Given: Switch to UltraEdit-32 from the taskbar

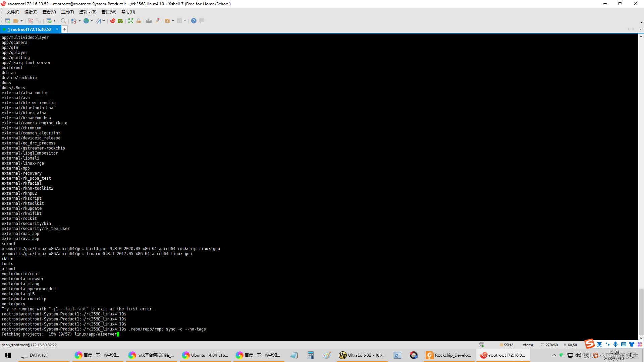Looking at the screenshot, I should click(362, 355).
